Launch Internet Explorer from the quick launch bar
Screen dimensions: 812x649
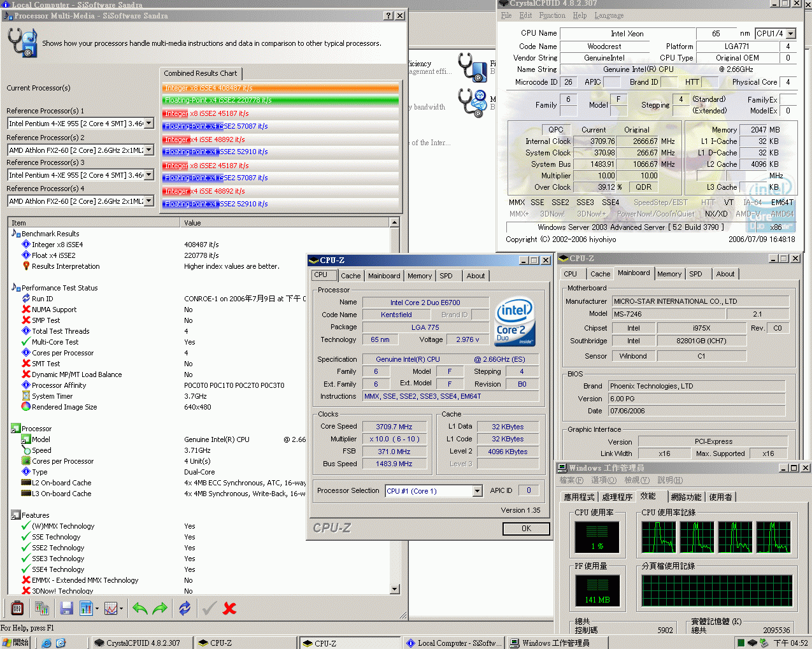click(46, 643)
